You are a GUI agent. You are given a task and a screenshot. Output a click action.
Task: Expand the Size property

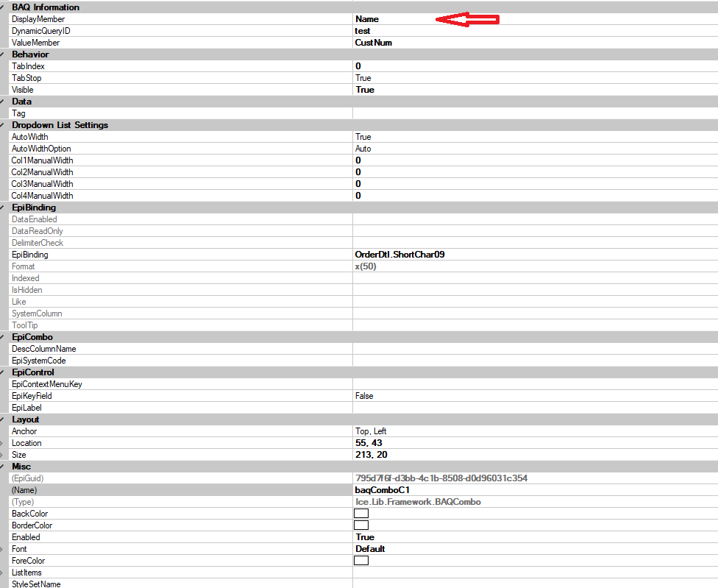(1, 455)
